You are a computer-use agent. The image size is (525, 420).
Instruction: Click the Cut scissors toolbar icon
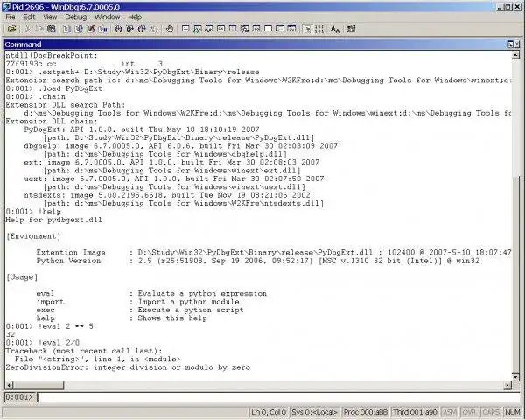(x=28, y=29)
